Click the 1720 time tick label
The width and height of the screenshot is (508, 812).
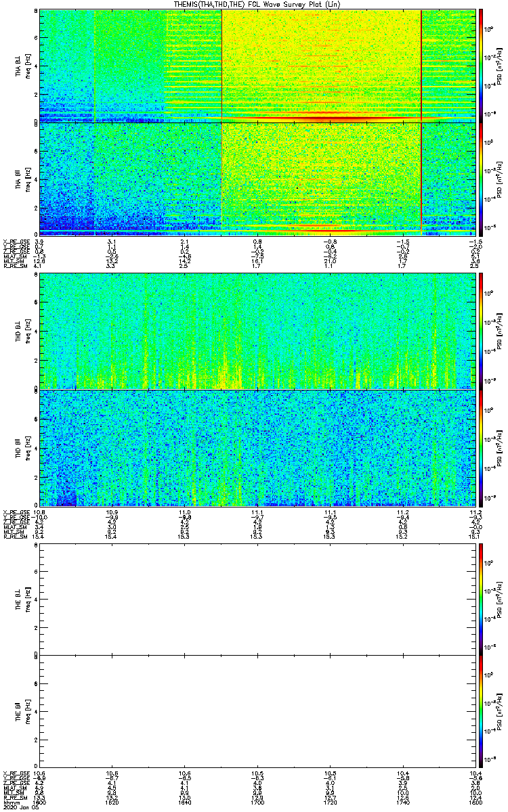[330, 803]
